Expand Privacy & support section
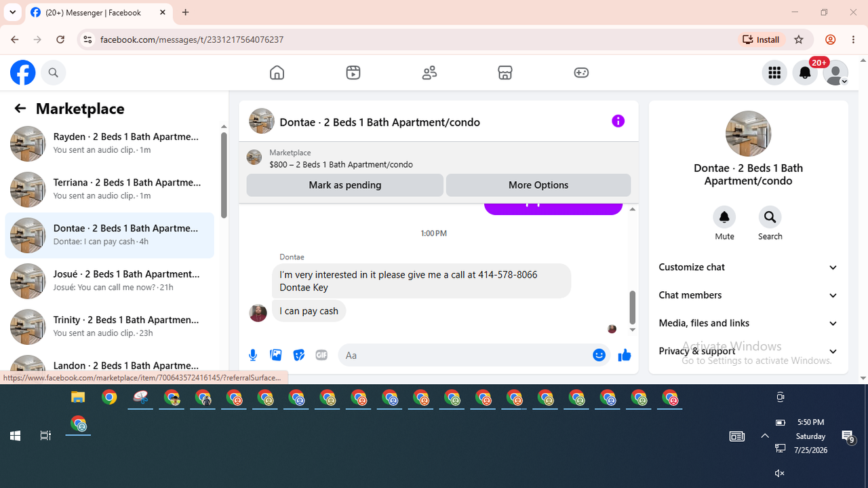The height and width of the screenshot is (488, 868). (748, 351)
